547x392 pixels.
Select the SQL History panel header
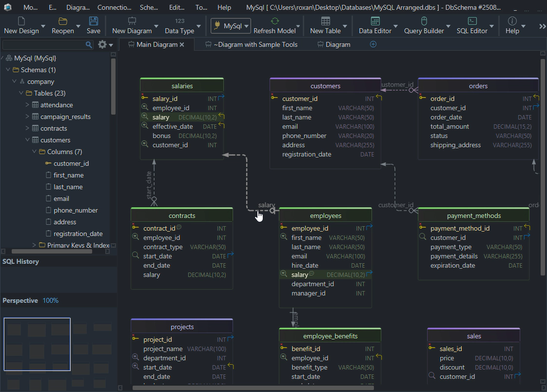(x=21, y=261)
